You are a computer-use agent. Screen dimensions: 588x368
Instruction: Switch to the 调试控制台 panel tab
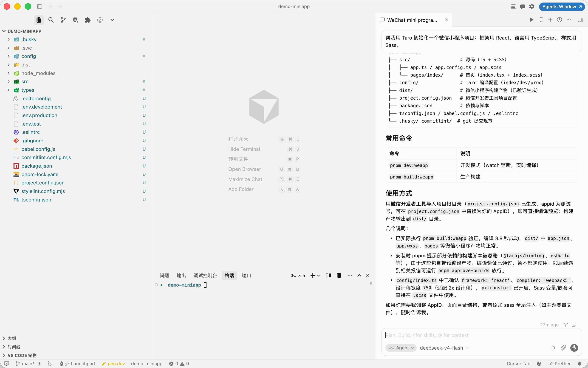[x=205, y=276]
